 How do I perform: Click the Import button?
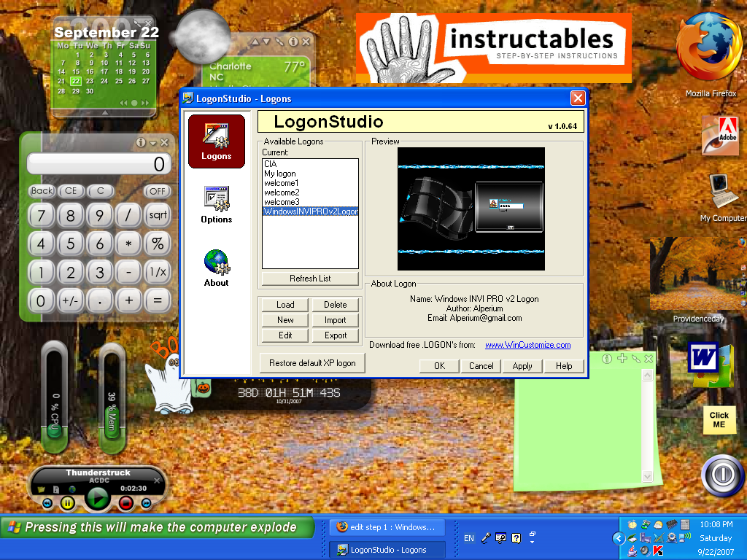[x=336, y=320]
